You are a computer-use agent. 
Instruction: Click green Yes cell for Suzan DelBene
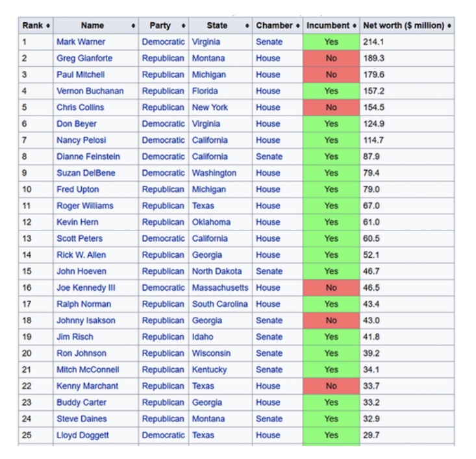click(331, 173)
